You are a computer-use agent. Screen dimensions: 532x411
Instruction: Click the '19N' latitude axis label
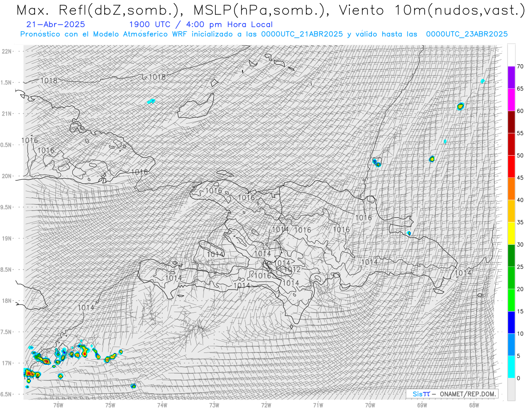pyautogui.click(x=6, y=238)
